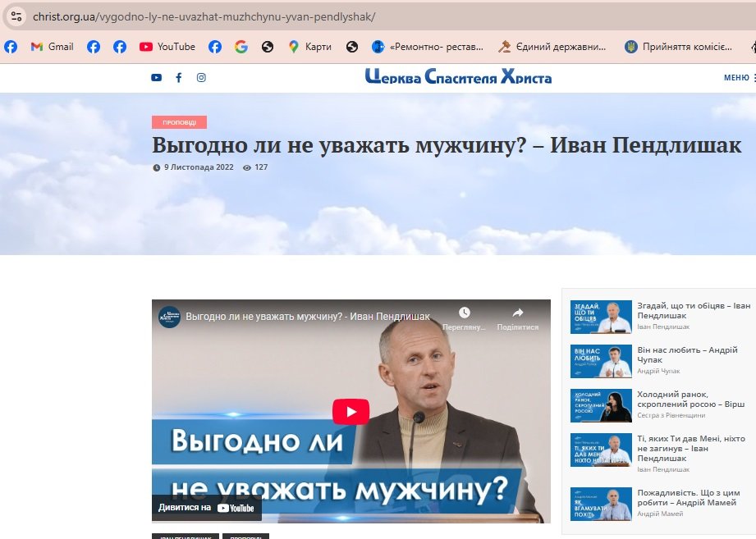
Task: Open Gmail bookmark
Action: click(x=52, y=47)
